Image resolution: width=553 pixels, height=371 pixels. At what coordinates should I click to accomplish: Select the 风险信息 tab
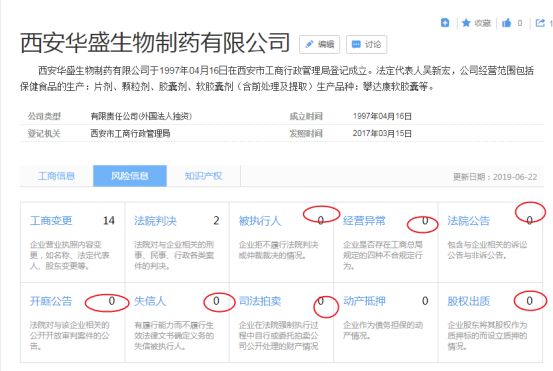coord(130,176)
